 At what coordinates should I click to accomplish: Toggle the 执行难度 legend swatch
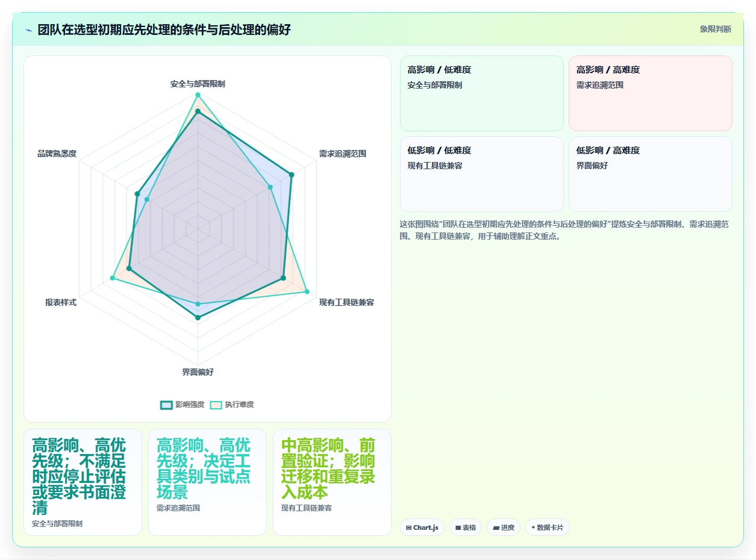(x=216, y=405)
